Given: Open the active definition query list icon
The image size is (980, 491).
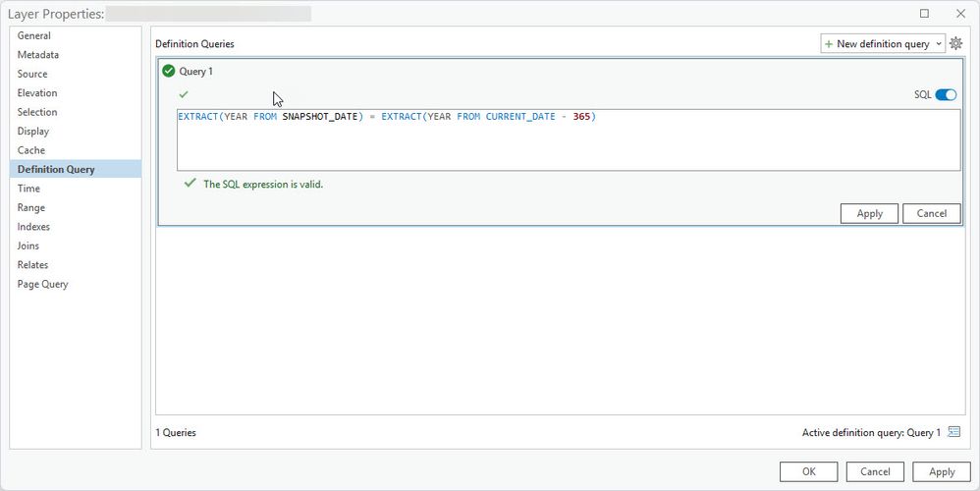Looking at the screenshot, I should (953, 432).
